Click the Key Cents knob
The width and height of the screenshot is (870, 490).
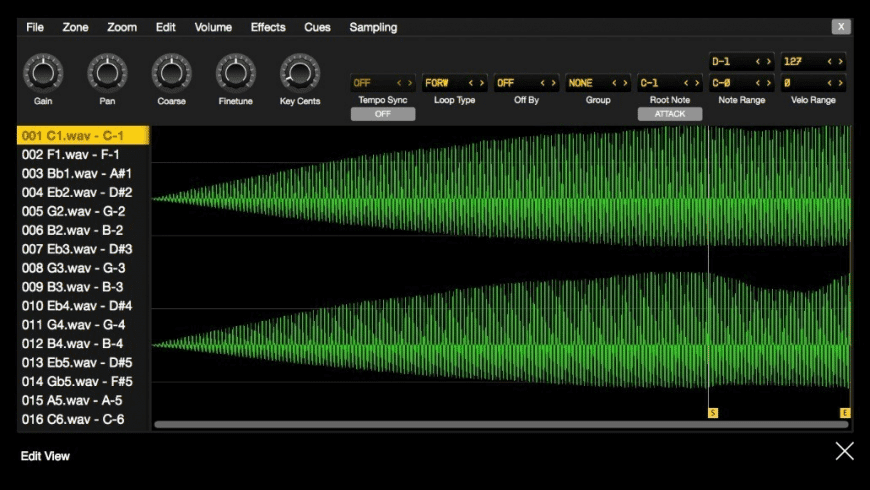pyautogui.click(x=300, y=73)
